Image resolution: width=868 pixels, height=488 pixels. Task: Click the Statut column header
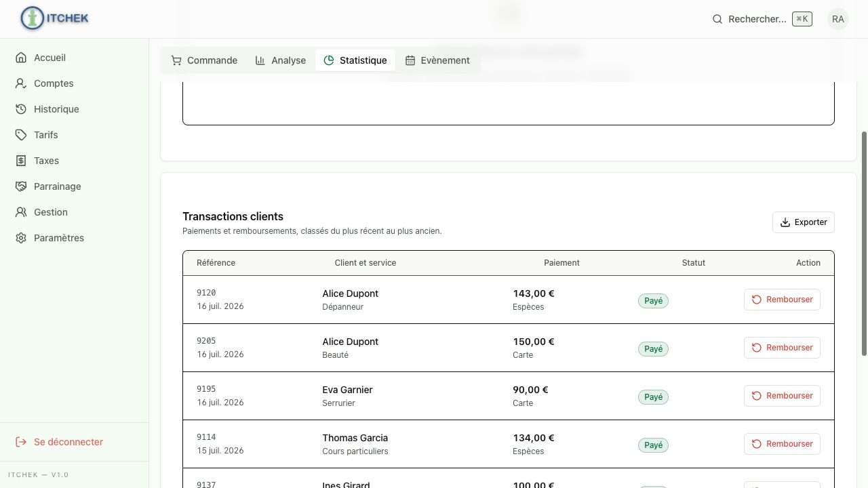pos(694,263)
